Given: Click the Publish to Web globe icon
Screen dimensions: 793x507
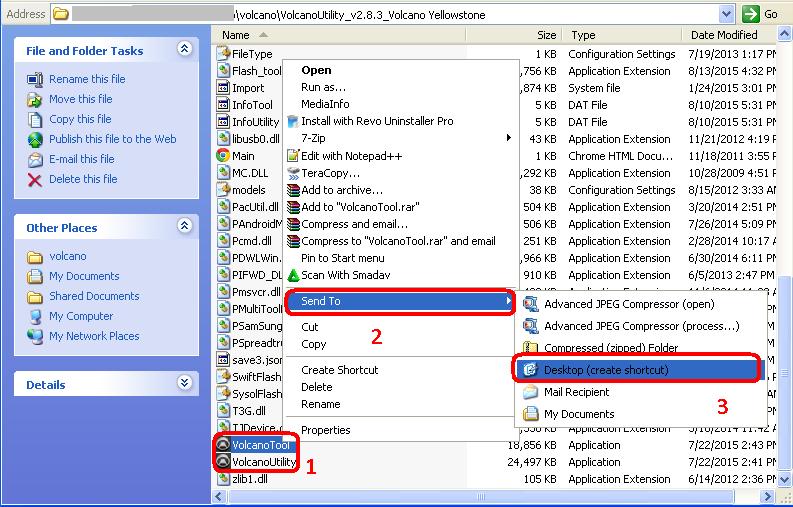Looking at the screenshot, I should (x=35, y=139).
